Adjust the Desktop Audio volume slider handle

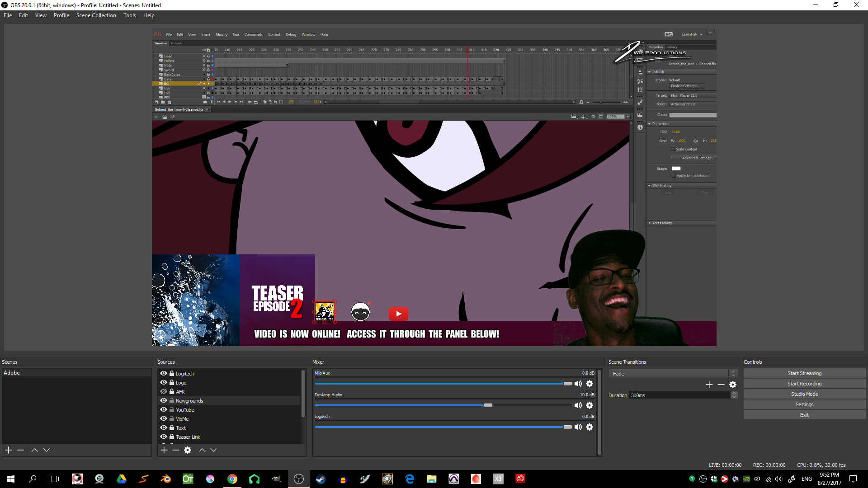488,405
